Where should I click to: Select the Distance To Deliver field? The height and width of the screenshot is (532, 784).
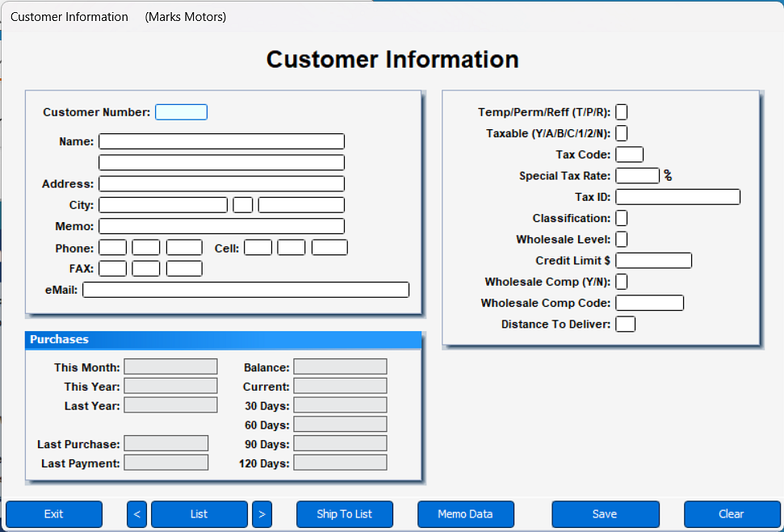[625, 324]
